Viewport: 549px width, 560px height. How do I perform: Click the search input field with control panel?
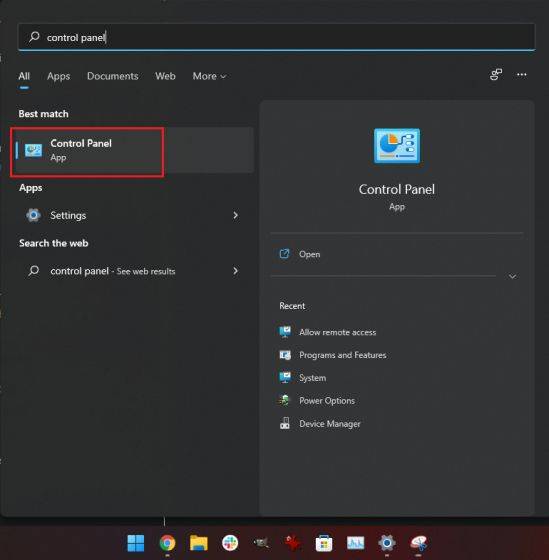(x=276, y=37)
